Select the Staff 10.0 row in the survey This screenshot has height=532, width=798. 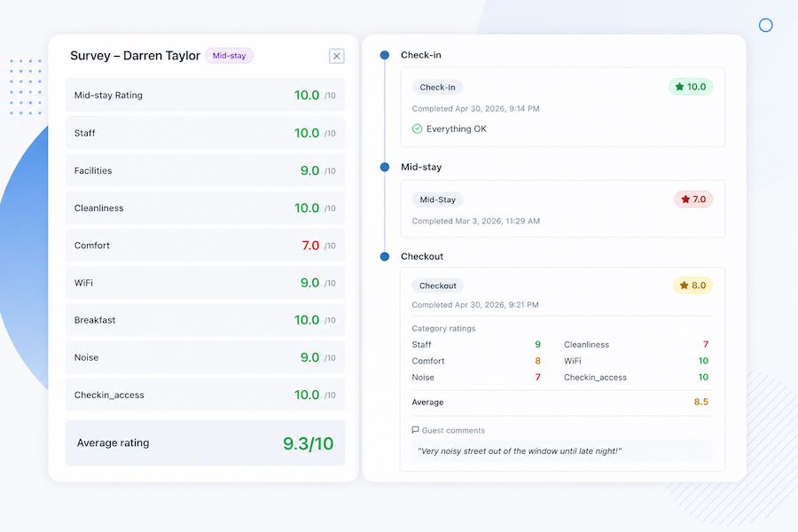click(x=205, y=133)
